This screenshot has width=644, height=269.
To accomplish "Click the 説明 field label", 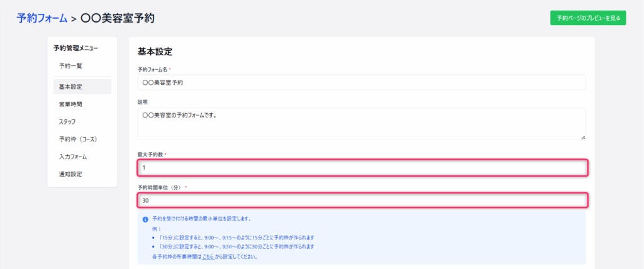I will tap(142, 101).
